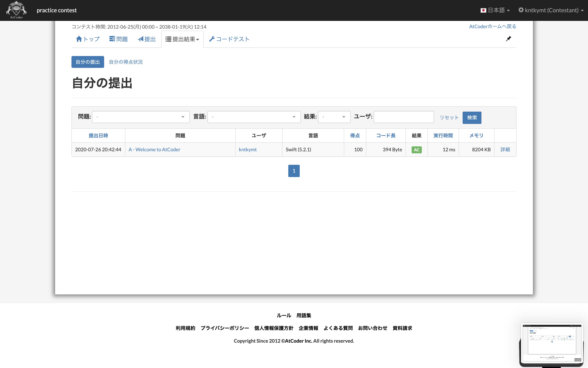
Task: Click the 8204 KB memory cell
Action: tap(476, 150)
